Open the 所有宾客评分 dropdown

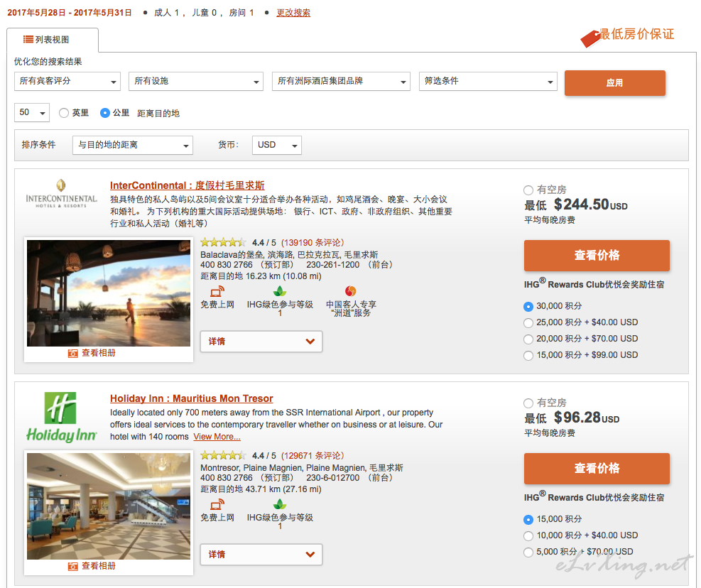pyautogui.click(x=67, y=82)
